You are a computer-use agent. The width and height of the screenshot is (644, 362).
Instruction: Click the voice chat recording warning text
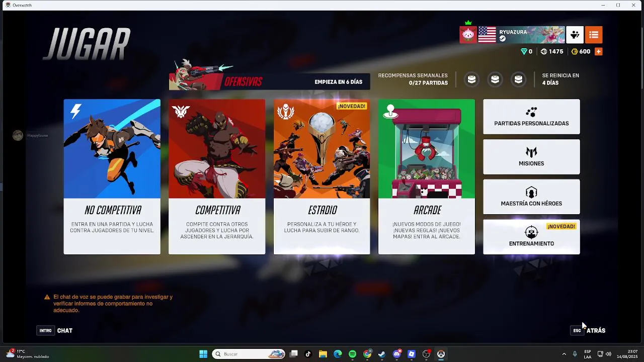(x=113, y=304)
